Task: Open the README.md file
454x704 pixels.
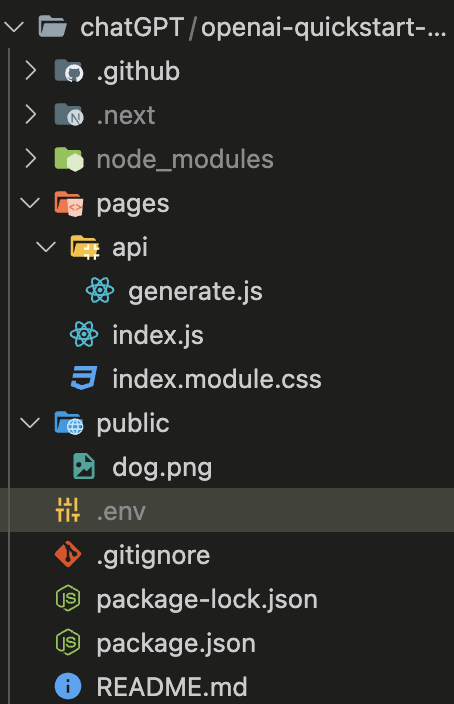Action: [172, 686]
